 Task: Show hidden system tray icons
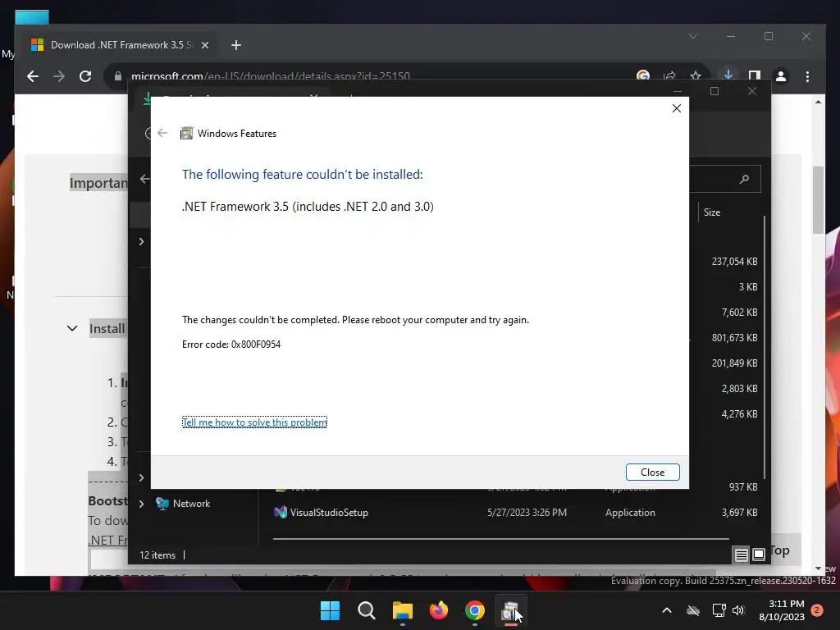667,610
